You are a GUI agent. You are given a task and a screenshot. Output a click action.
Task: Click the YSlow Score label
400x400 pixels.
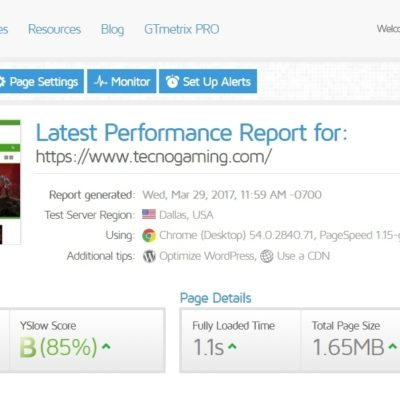tap(48, 326)
